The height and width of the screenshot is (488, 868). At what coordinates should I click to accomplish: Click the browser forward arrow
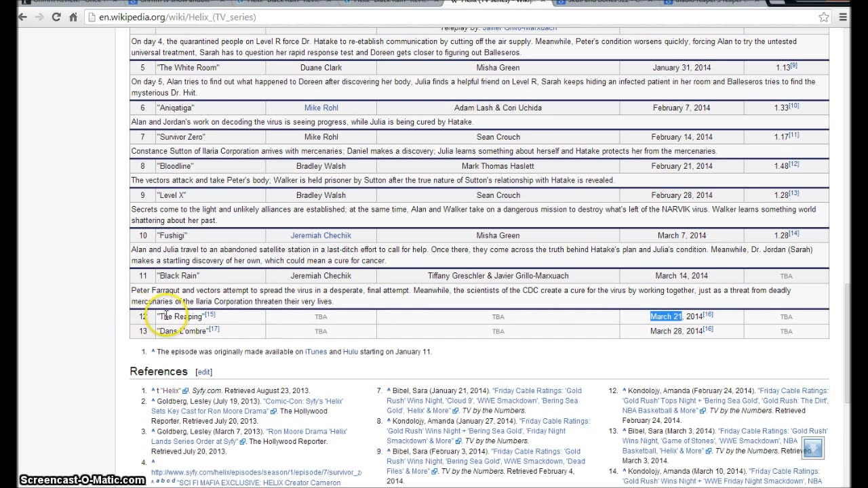click(40, 17)
